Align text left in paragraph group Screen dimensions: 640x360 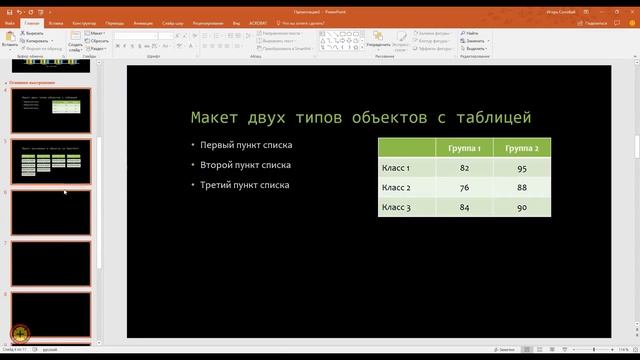(x=205, y=47)
